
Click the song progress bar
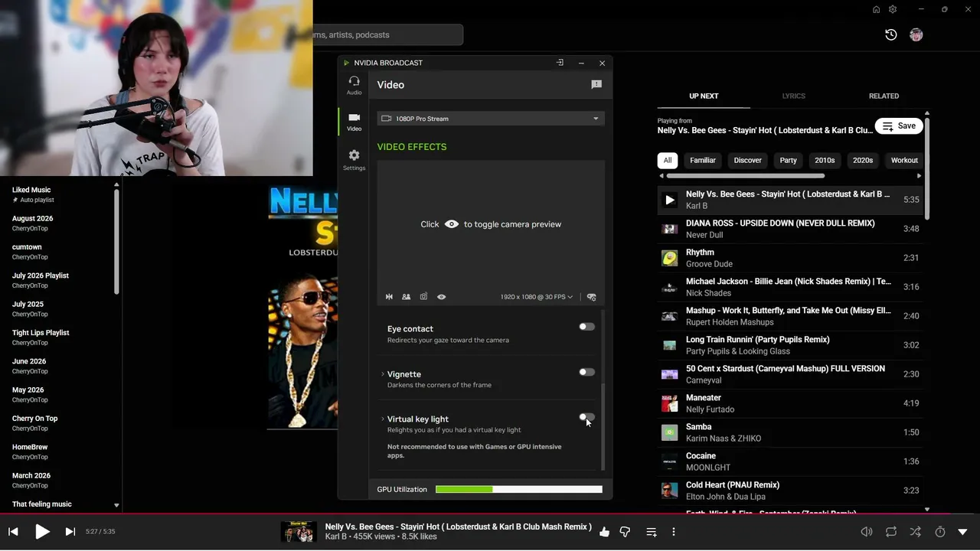click(490, 514)
